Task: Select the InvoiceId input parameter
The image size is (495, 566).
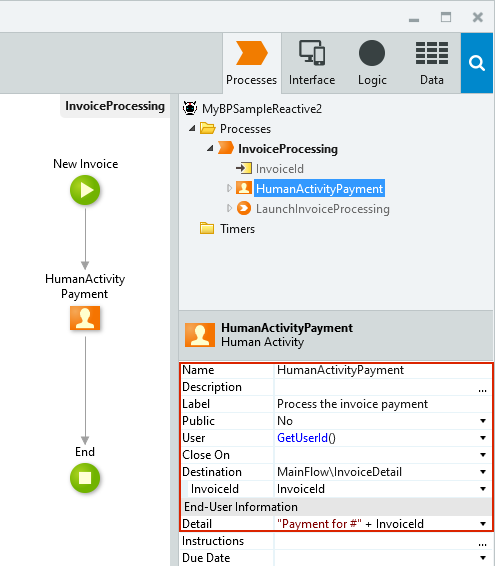Action: pyautogui.click(x=279, y=169)
